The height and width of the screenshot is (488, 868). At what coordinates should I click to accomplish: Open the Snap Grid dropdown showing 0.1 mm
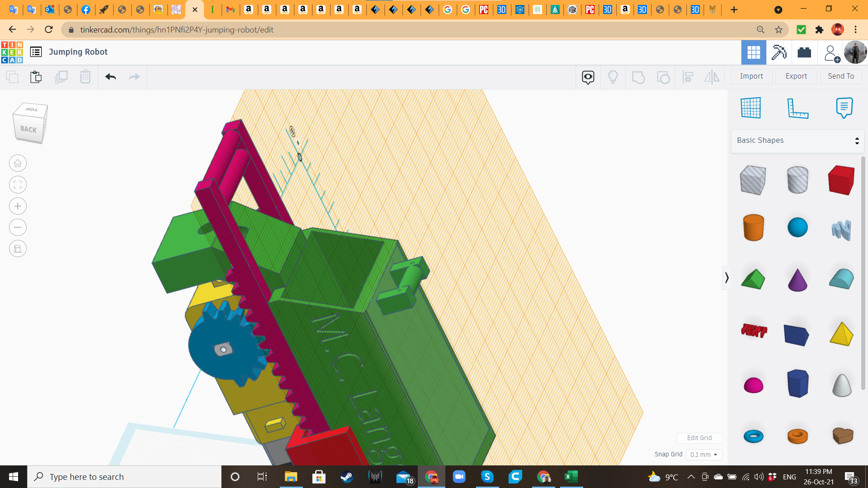click(x=703, y=455)
